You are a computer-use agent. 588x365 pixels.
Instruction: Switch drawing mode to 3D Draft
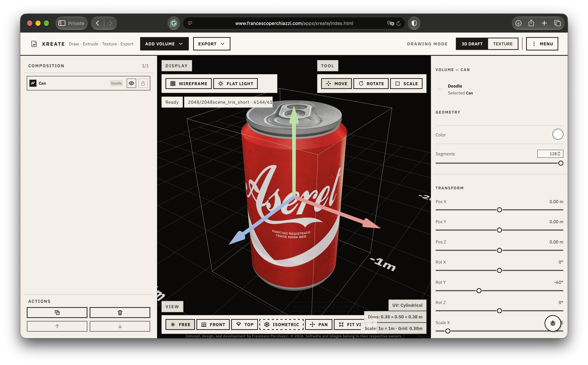(472, 44)
